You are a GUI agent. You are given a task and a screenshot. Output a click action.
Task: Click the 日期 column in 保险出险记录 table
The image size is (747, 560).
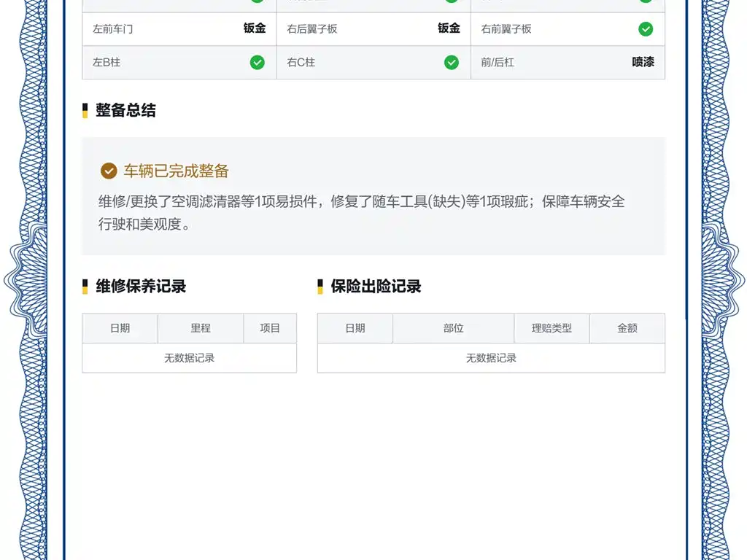pos(355,328)
